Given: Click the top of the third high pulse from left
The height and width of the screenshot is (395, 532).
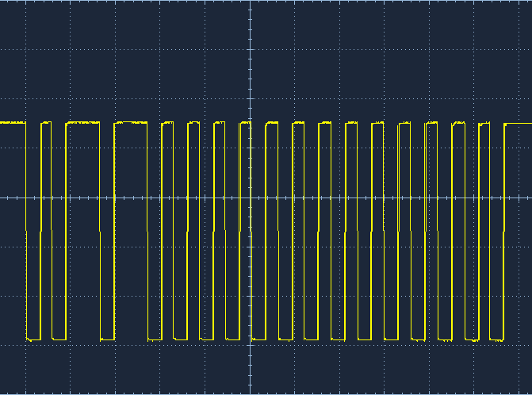Looking at the screenshot, I should [131, 123].
